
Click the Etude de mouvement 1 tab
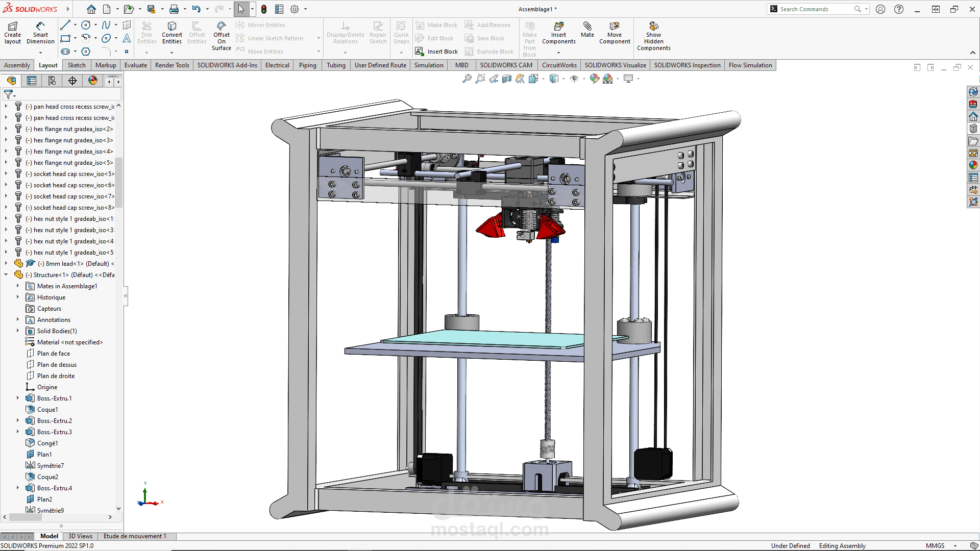pos(135,536)
